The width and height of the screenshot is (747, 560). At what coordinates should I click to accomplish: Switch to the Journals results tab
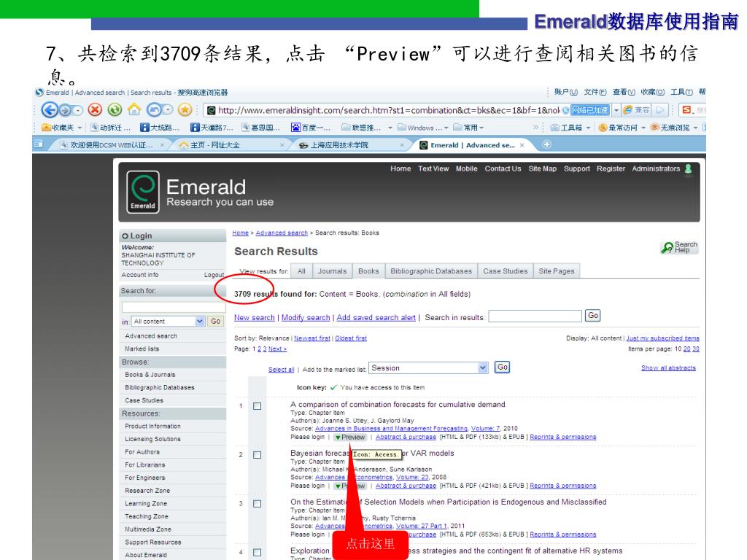[332, 271]
